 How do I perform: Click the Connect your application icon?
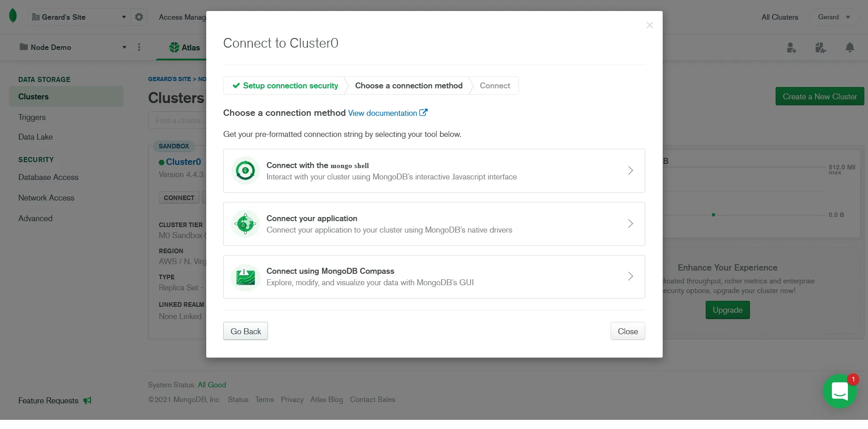tap(246, 224)
